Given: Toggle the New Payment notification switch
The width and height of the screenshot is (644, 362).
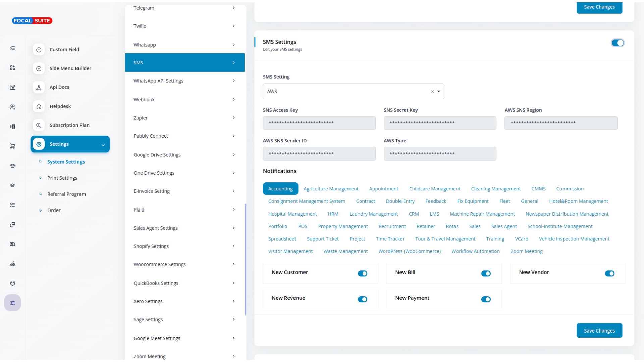Looking at the screenshot, I should (x=486, y=299).
